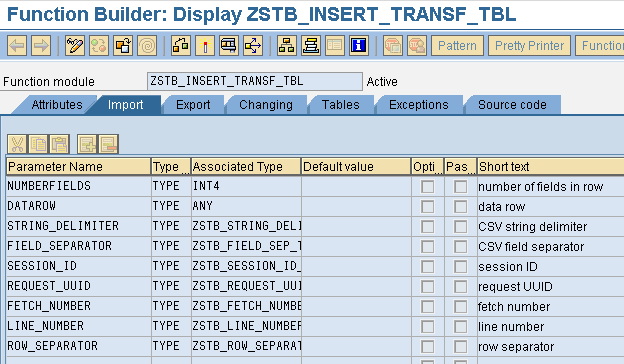
Task: Mark Pass Value for LINE_NUMBER row
Action: (x=460, y=326)
